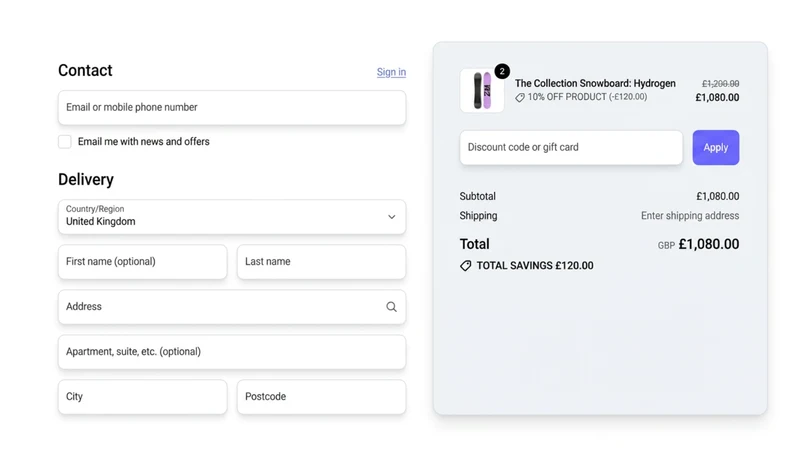The width and height of the screenshot is (800, 450).
Task: Focus the Address input field
Action: (232, 307)
